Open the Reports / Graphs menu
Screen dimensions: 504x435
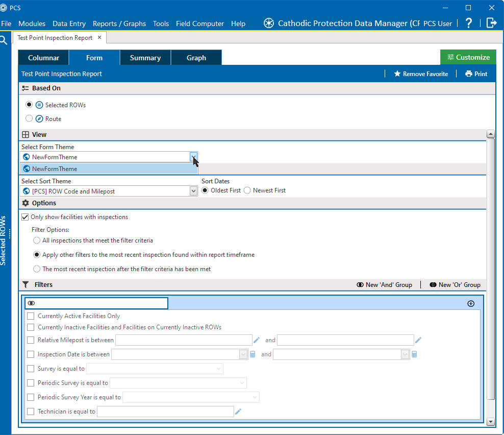point(119,23)
